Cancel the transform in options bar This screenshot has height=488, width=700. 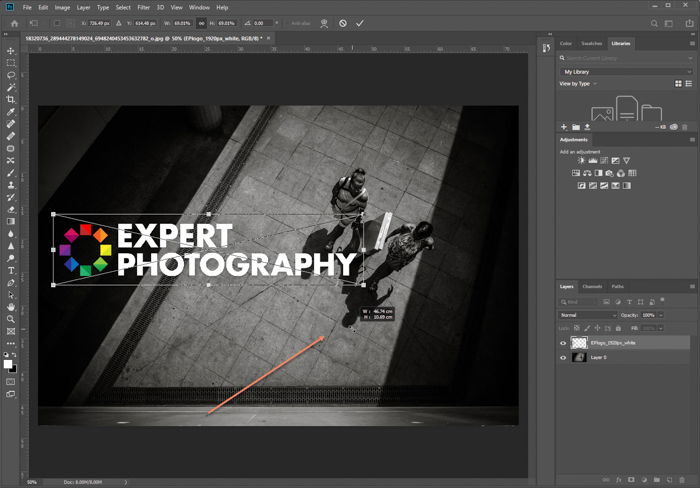coord(342,23)
